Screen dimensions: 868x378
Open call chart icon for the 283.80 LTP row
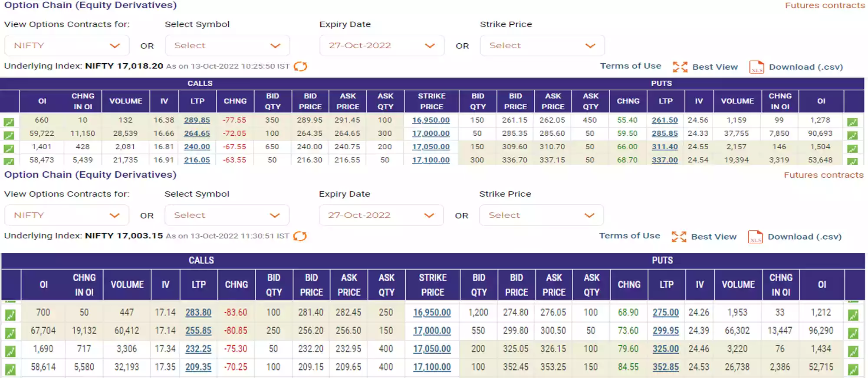(10, 315)
